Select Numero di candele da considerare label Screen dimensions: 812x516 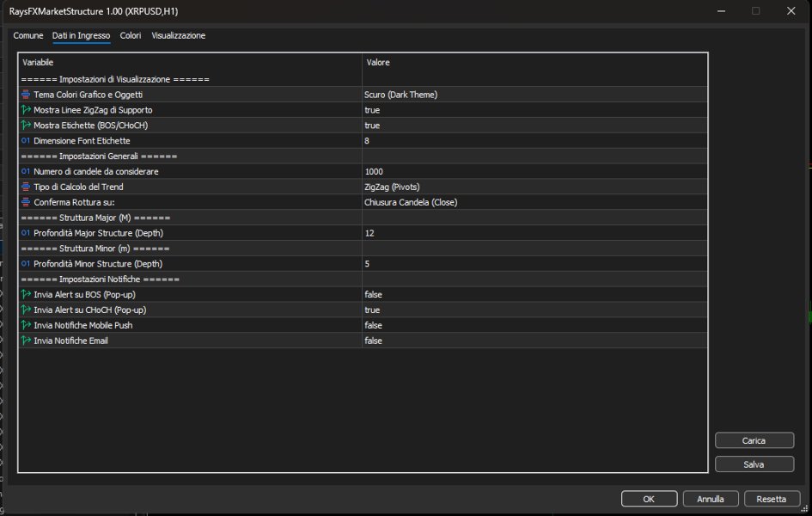95,171
